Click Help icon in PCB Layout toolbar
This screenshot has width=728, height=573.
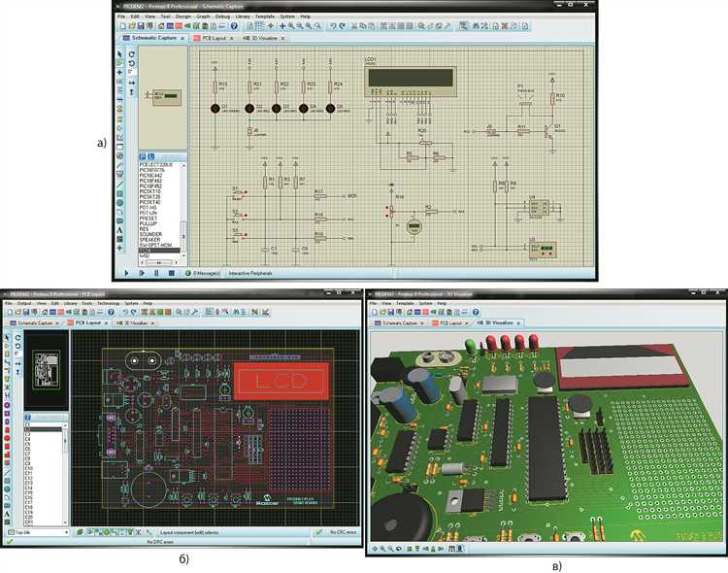111,313
